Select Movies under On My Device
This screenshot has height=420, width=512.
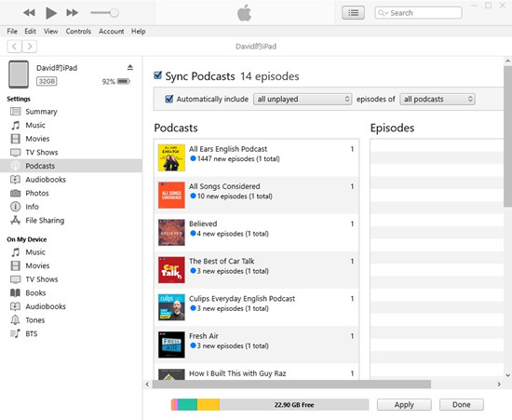pos(71,265)
